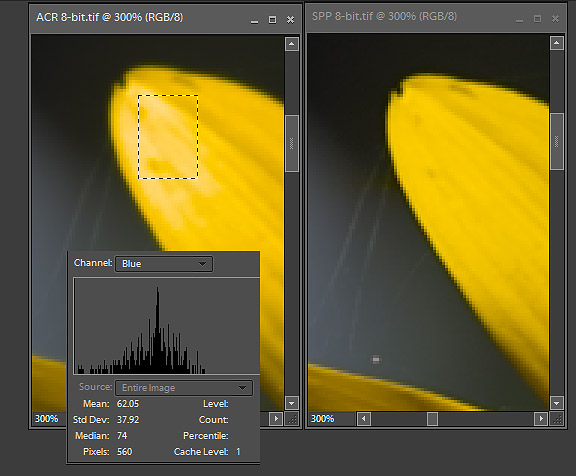
Task: Open the Source dropdown showing Entire Image
Action: 184,388
